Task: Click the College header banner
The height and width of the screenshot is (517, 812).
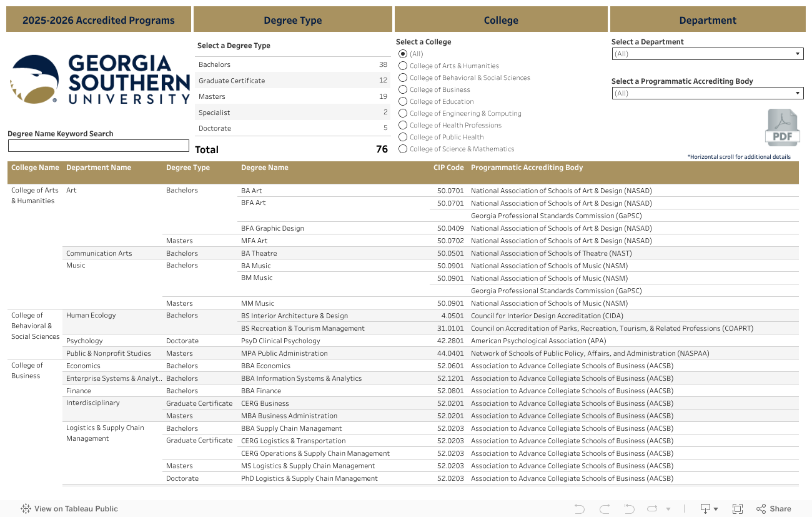Action: (501, 19)
